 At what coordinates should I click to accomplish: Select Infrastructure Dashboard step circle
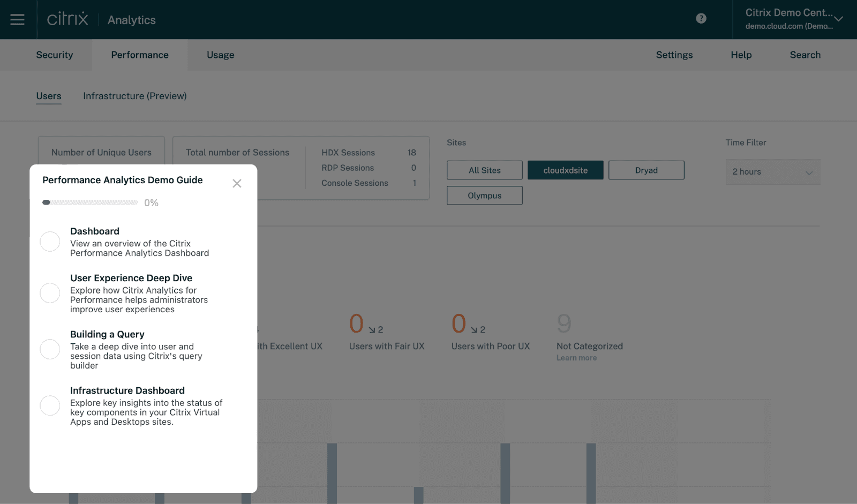point(50,405)
